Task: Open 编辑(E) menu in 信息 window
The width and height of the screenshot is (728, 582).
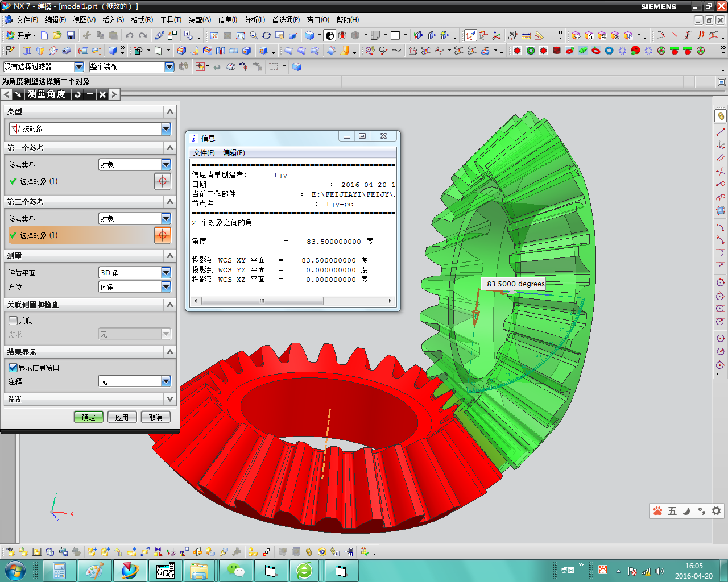Action: (234, 153)
